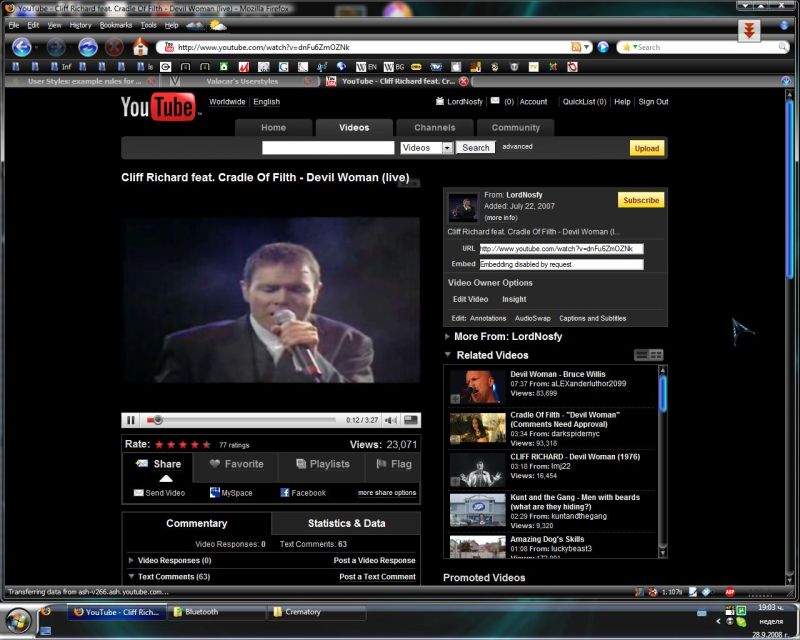Viewport: 800px width, 640px height.
Task: Share the video via MySpace icon
Action: (x=215, y=493)
